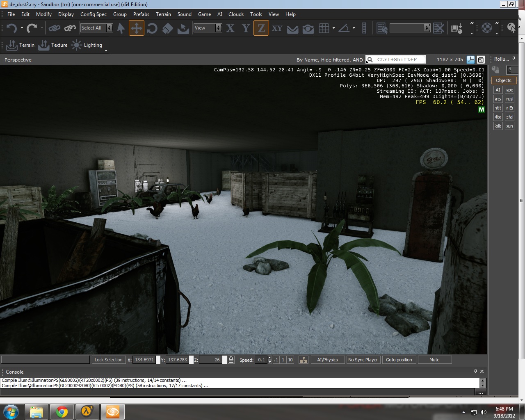Click the Link objects chain icon
The width and height of the screenshot is (525, 420).
55,28
